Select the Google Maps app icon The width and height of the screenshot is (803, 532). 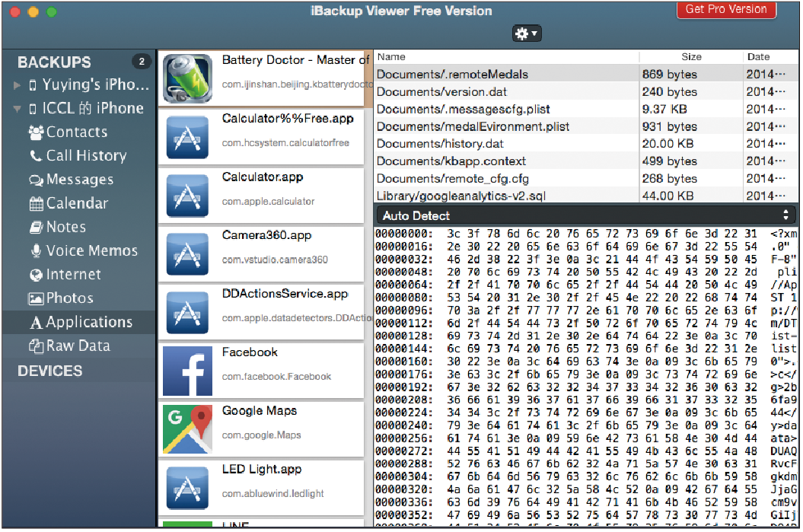coord(187,429)
